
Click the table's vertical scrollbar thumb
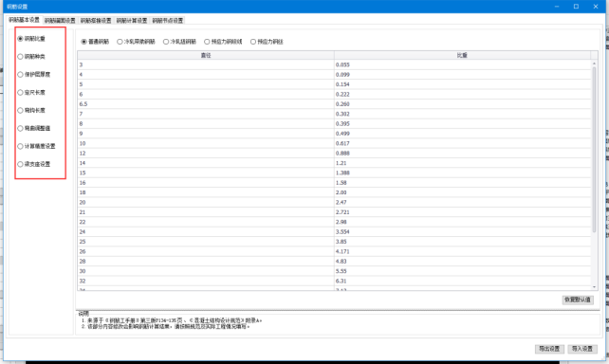(594, 150)
